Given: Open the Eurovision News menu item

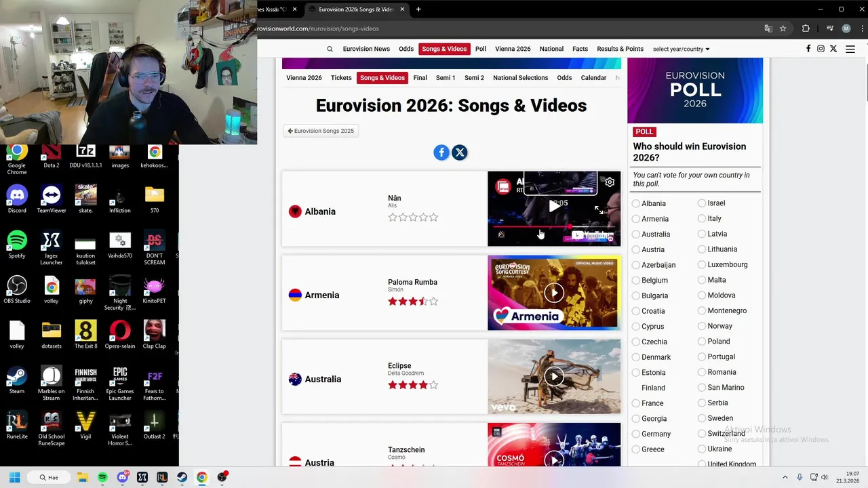Looking at the screenshot, I should point(366,49).
